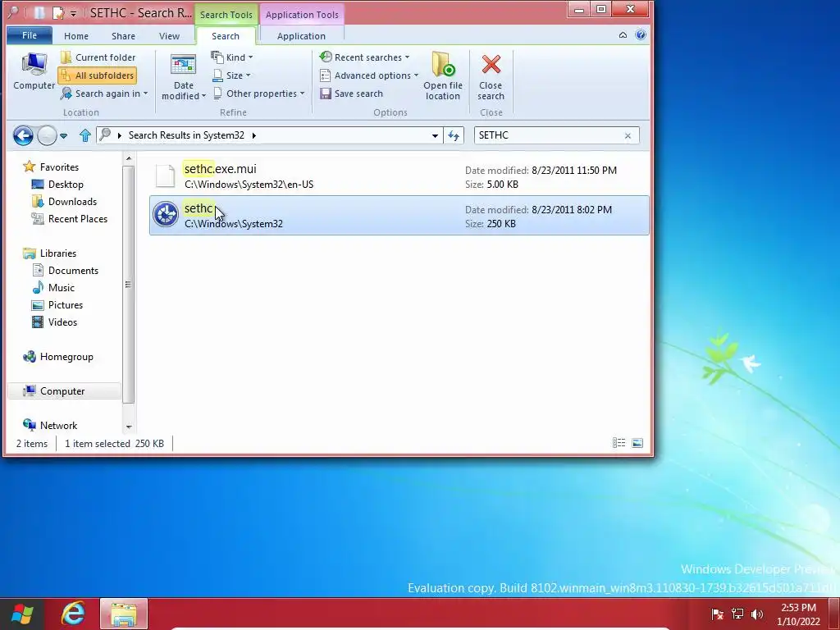Click the Computer search location icon
This screenshot has height=630, width=840.
coord(34,71)
